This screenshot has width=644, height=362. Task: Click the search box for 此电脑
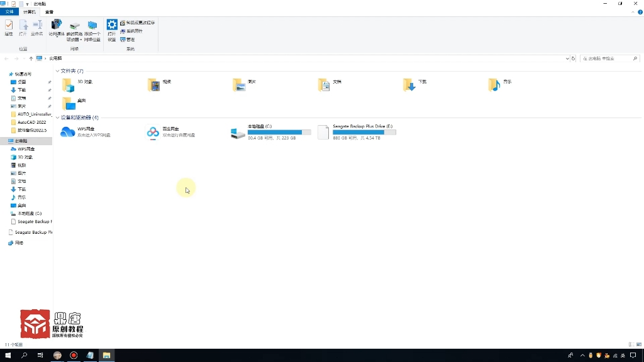[x=607, y=58]
